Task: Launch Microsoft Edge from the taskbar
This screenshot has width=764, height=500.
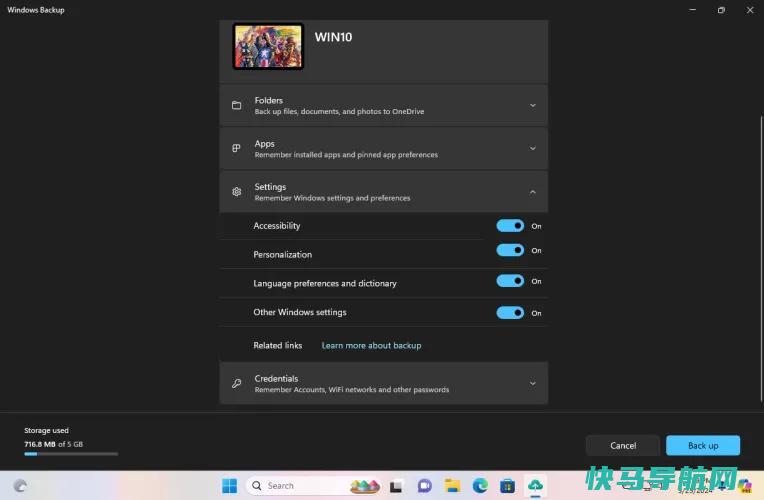Action: click(480, 485)
